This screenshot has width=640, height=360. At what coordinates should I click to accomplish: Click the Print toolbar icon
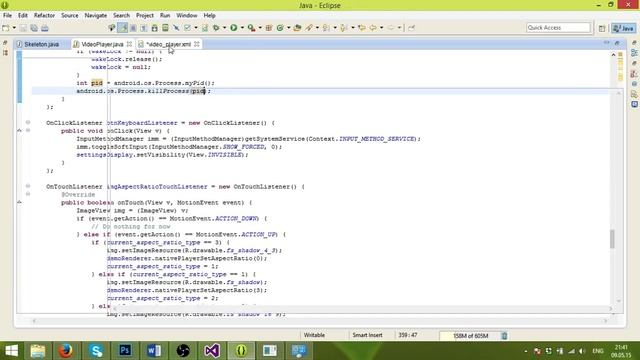pos(44,28)
